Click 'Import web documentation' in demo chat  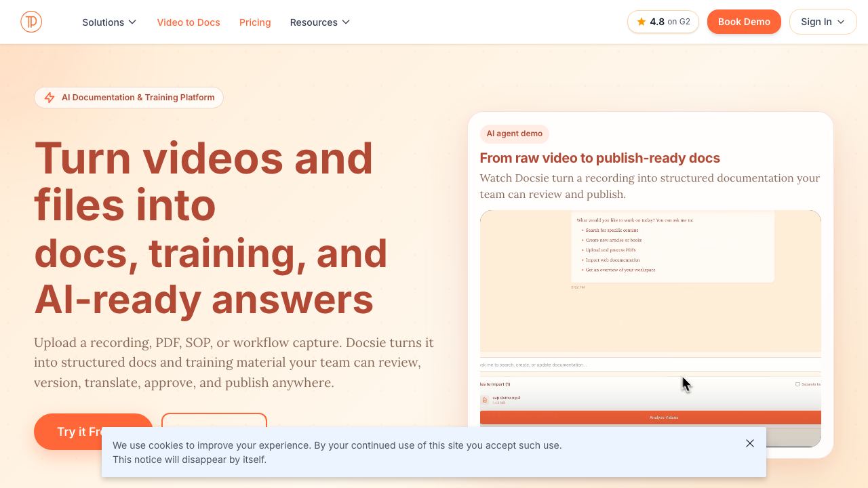coord(612,260)
